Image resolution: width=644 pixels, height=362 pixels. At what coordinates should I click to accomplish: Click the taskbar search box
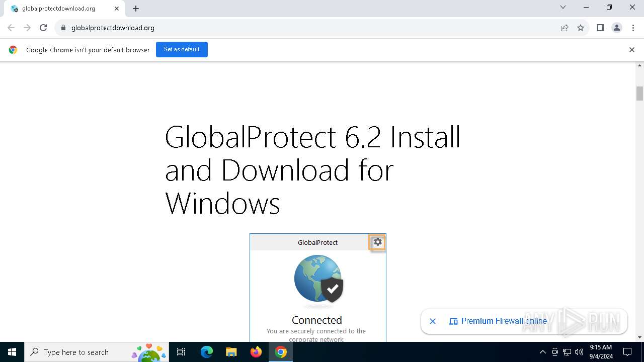[97, 352]
